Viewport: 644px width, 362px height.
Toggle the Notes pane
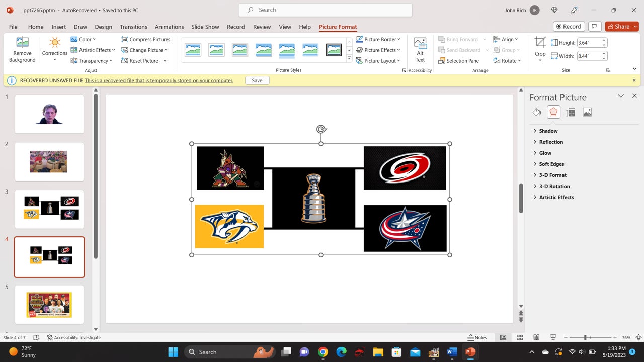click(477, 337)
